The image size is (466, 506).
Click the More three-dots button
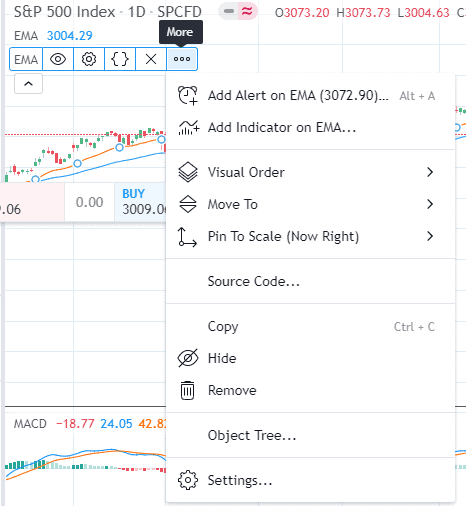coord(182,59)
